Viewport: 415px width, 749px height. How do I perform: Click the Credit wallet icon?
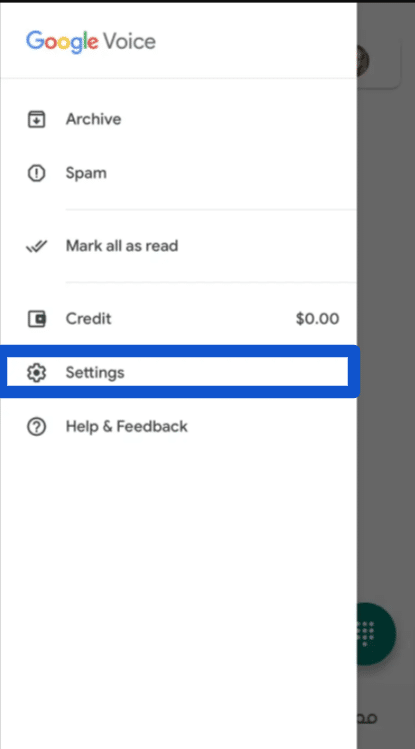tap(36, 319)
